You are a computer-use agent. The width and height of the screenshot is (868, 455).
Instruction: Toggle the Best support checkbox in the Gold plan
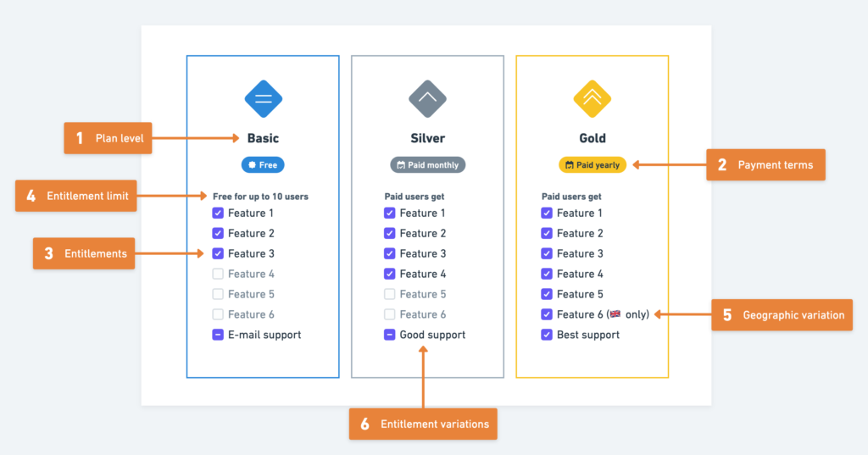pos(547,335)
